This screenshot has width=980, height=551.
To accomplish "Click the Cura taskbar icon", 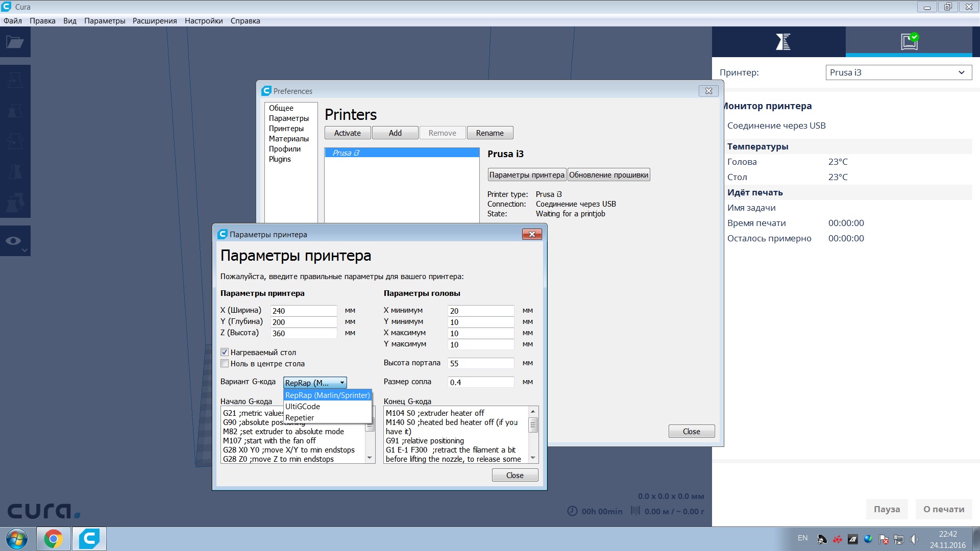I will tap(89, 539).
